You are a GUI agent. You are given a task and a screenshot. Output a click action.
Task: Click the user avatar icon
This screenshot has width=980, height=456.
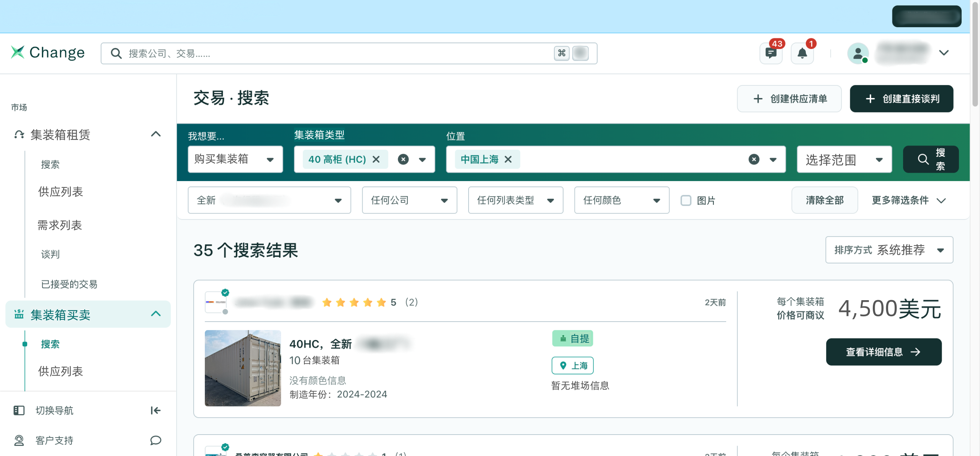coord(857,53)
